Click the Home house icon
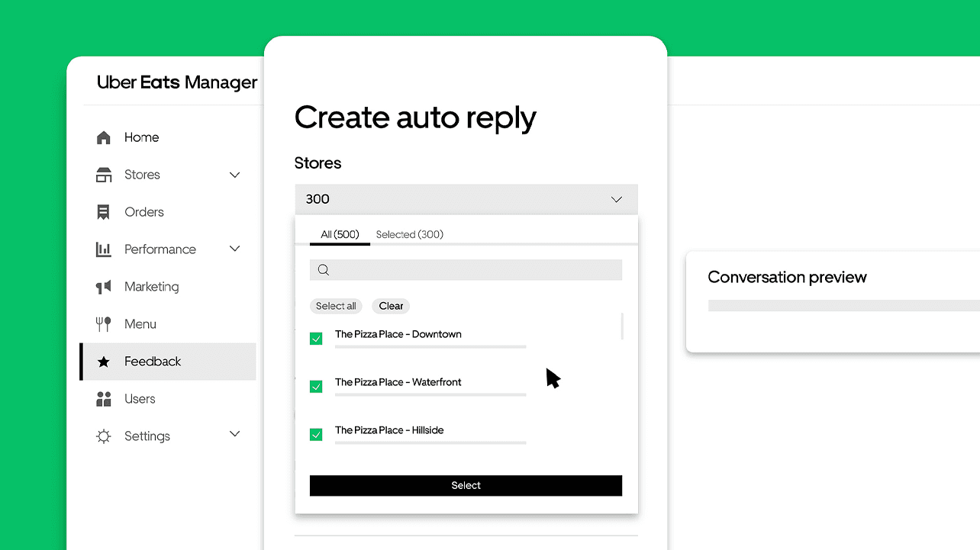Screen dimensions: 980x550 point(104,137)
